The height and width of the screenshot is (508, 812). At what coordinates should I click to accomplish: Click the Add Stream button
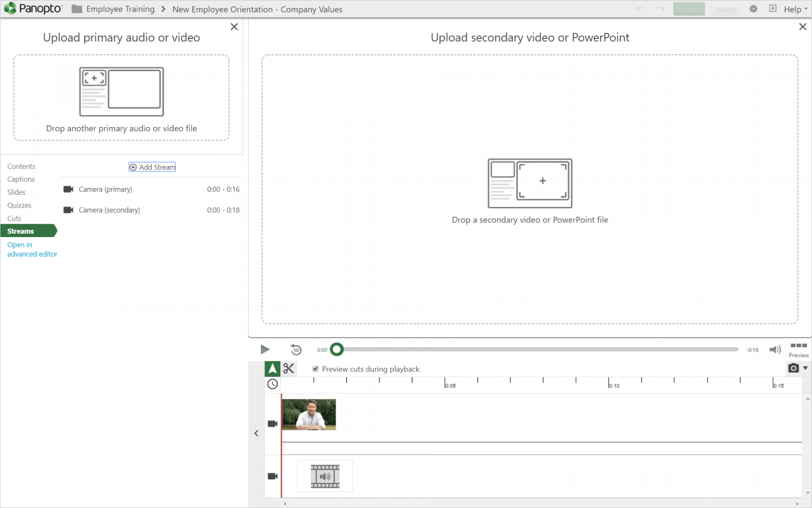pyautogui.click(x=152, y=167)
